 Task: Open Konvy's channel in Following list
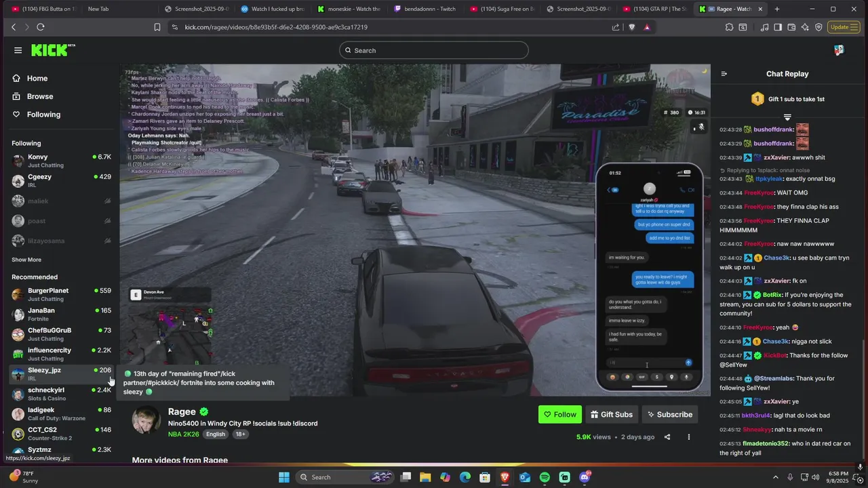(x=61, y=161)
